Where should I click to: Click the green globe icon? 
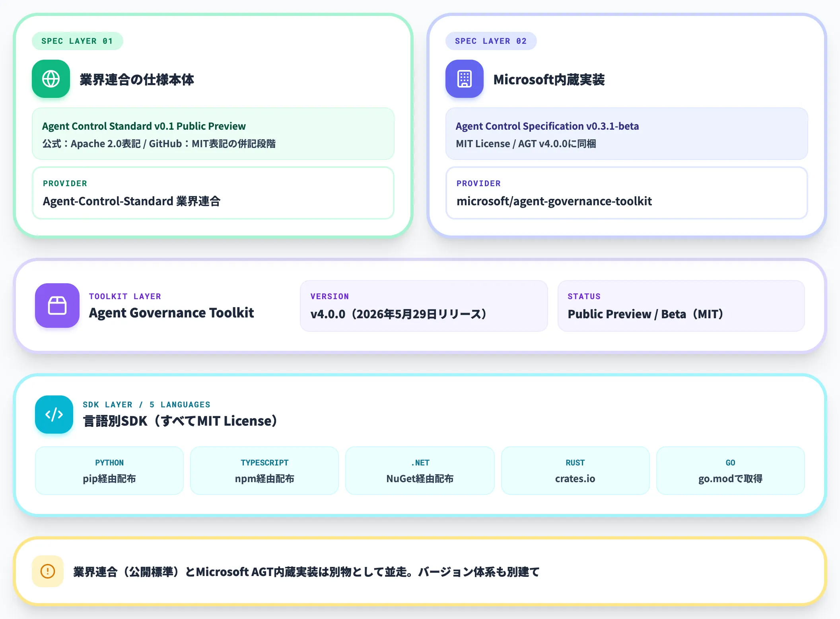pos(51,79)
